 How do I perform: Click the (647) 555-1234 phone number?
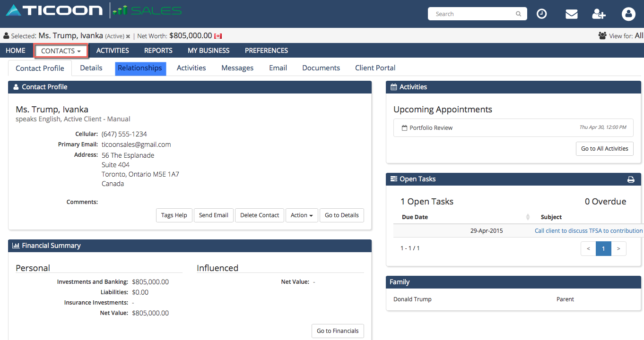(x=124, y=134)
